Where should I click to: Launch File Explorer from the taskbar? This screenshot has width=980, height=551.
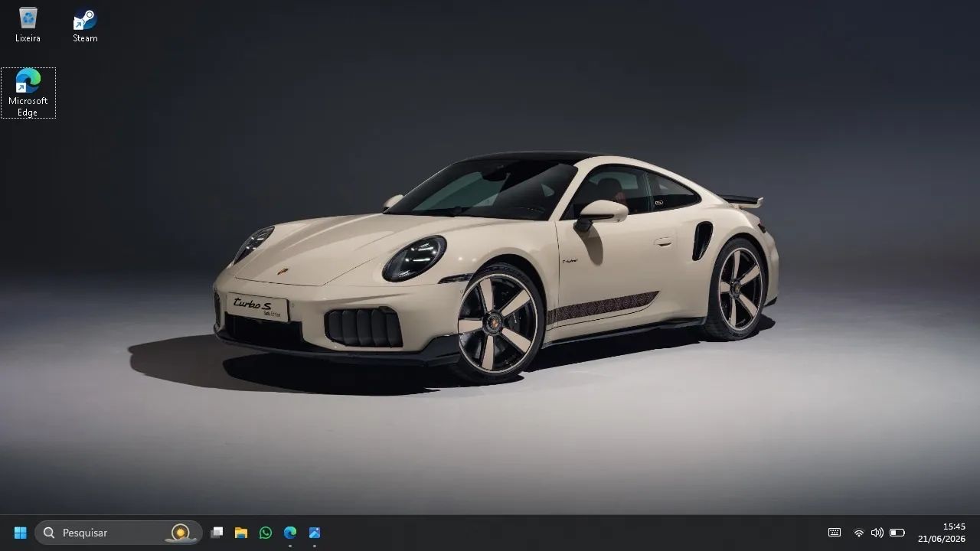(x=241, y=533)
